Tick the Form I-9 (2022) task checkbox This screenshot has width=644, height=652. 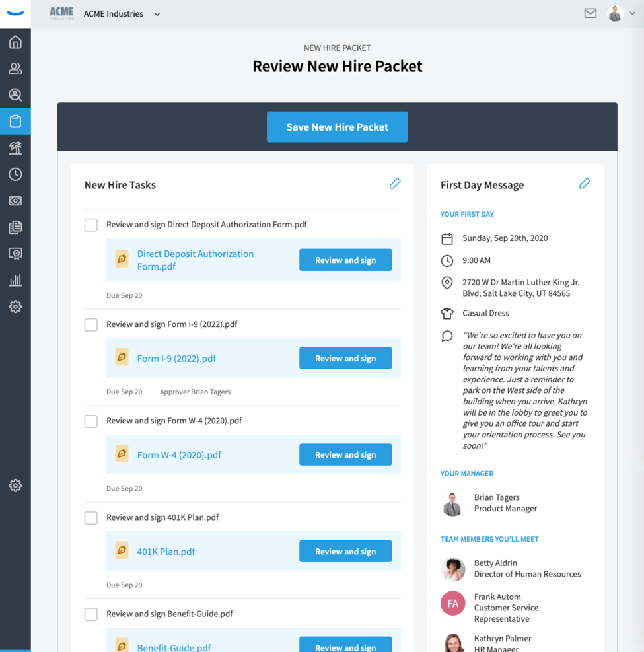(91, 324)
